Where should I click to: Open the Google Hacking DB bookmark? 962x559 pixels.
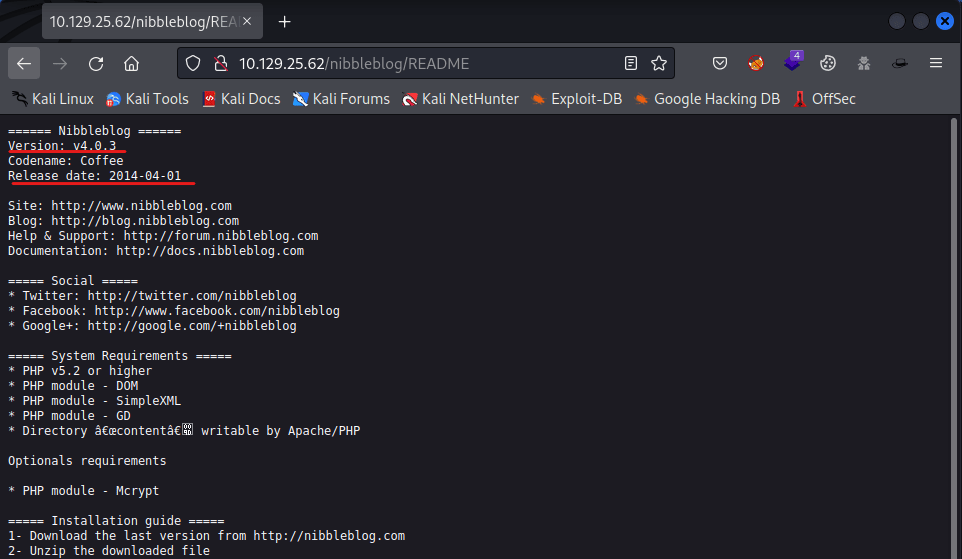[707, 99]
